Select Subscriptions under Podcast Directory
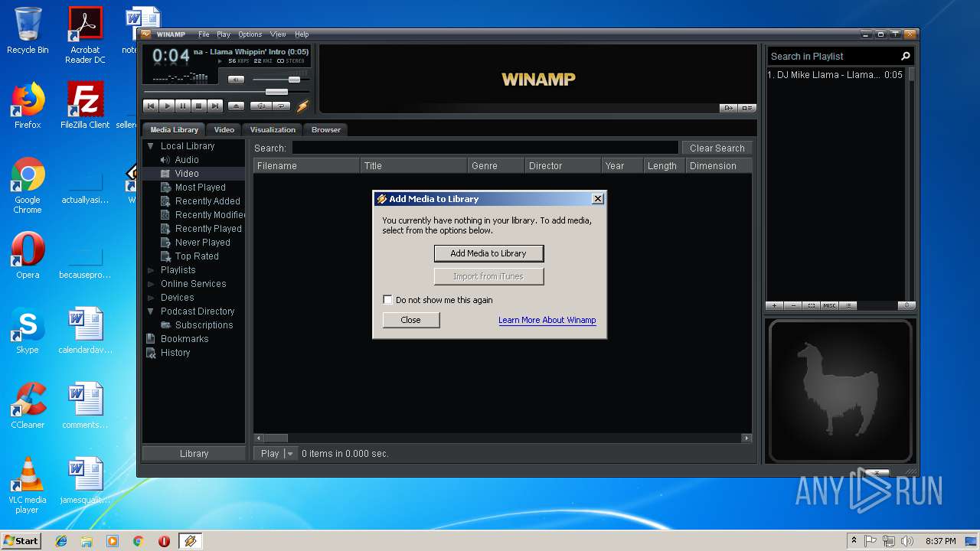The image size is (980, 551). (x=204, y=325)
